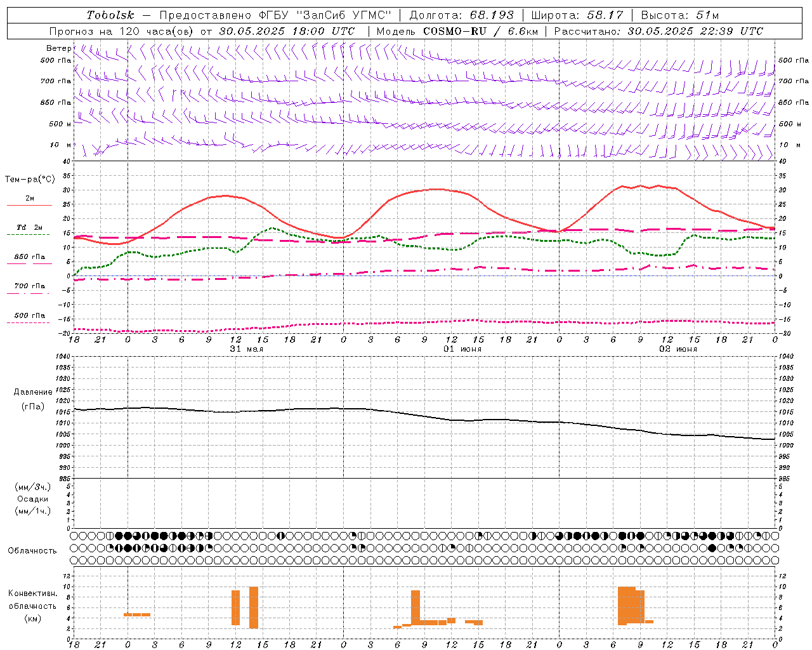This screenshot has width=812, height=650.
Task: Click the 31 мая date label
Action: (247, 349)
